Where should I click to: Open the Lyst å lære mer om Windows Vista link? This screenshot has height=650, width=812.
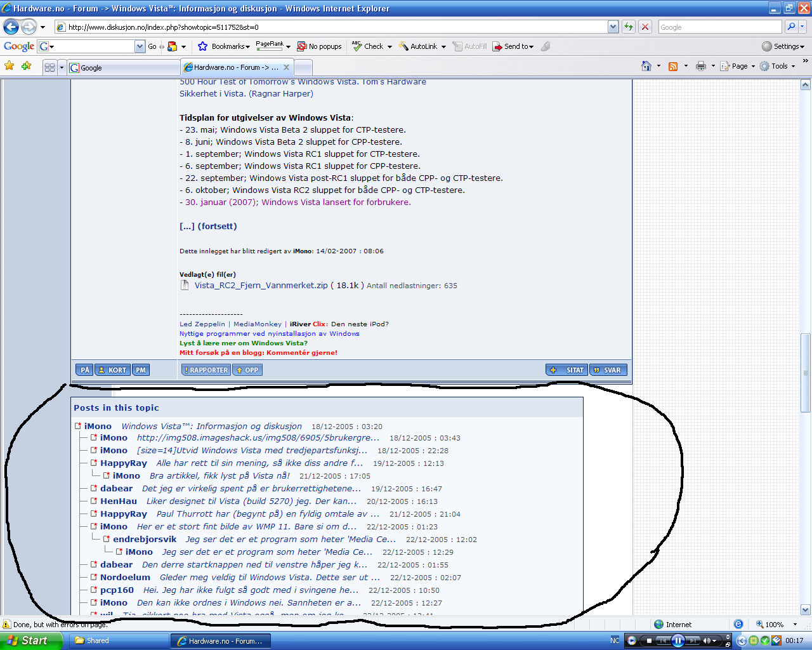(243, 343)
